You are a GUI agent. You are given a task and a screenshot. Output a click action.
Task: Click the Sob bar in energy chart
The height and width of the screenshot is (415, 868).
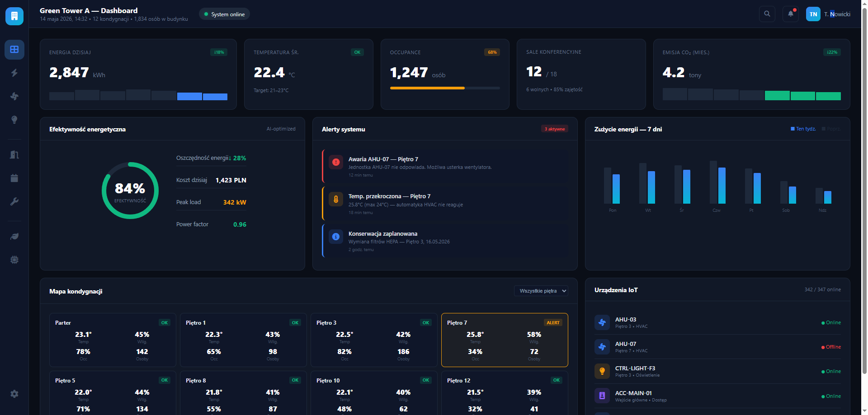coord(792,195)
